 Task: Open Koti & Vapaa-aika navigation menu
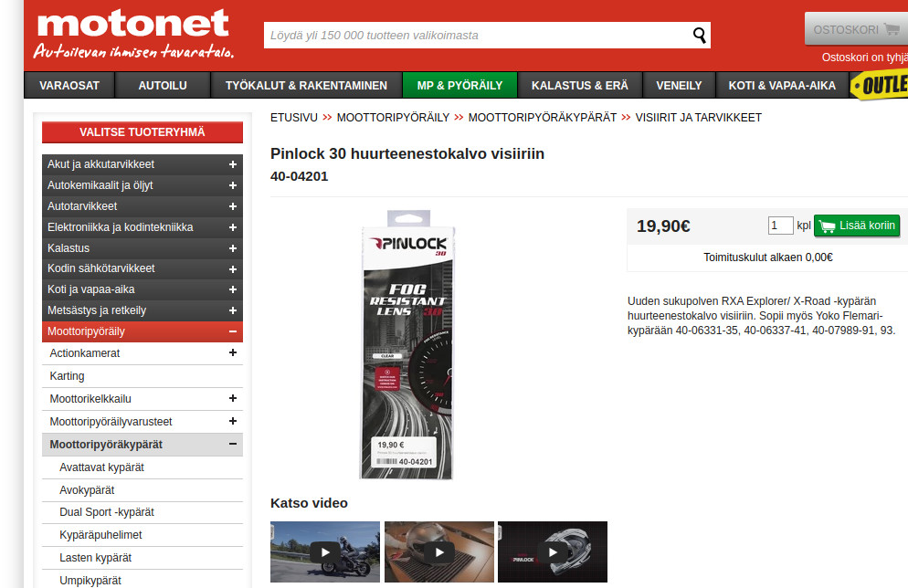(782, 86)
